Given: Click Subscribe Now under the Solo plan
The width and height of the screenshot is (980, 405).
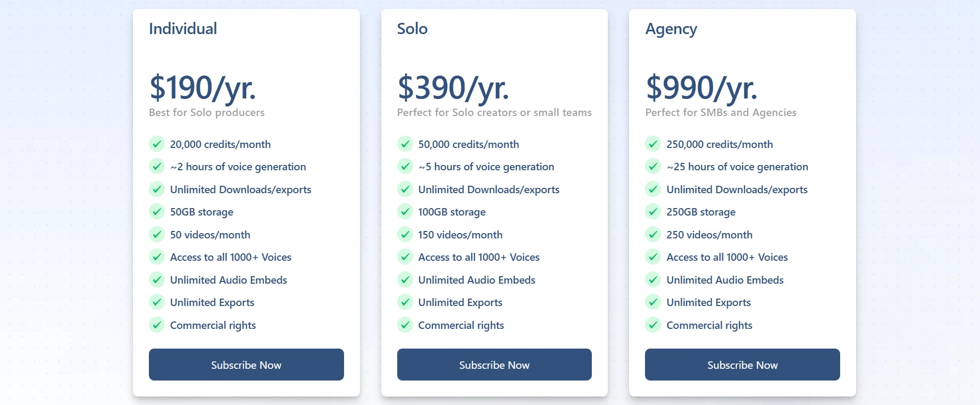Looking at the screenshot, I should [495, 365].
